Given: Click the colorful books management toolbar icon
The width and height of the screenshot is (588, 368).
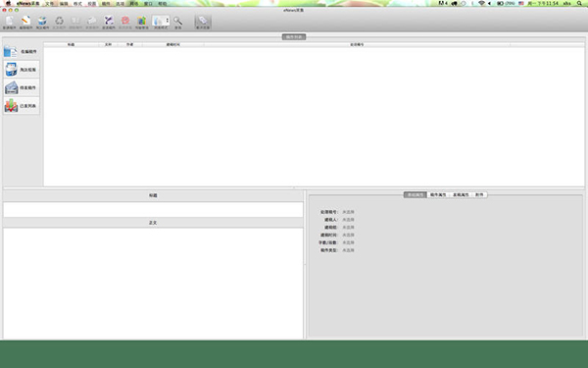Looking at the screenshot, I should [x=142, y=22].
